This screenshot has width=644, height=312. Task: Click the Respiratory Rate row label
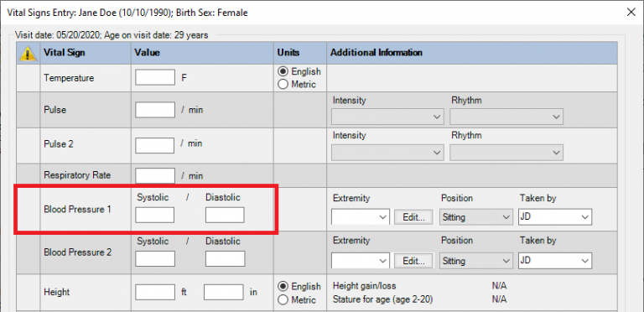[x=78, y=175]
